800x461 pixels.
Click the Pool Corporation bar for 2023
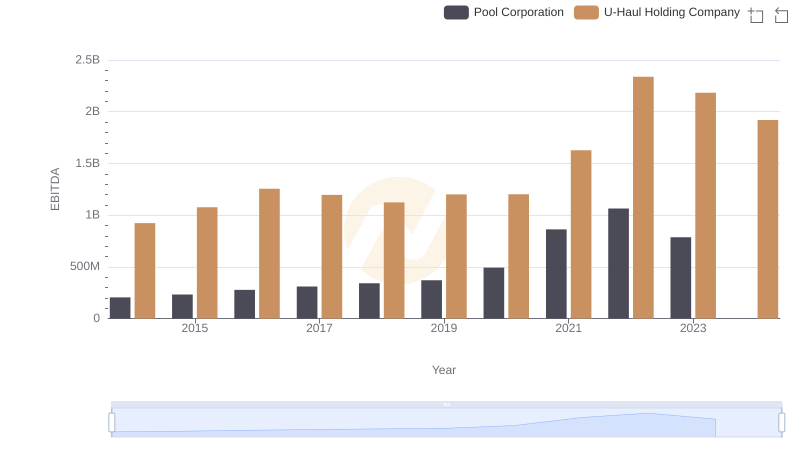pyautogui.click(x=681, y=278)
